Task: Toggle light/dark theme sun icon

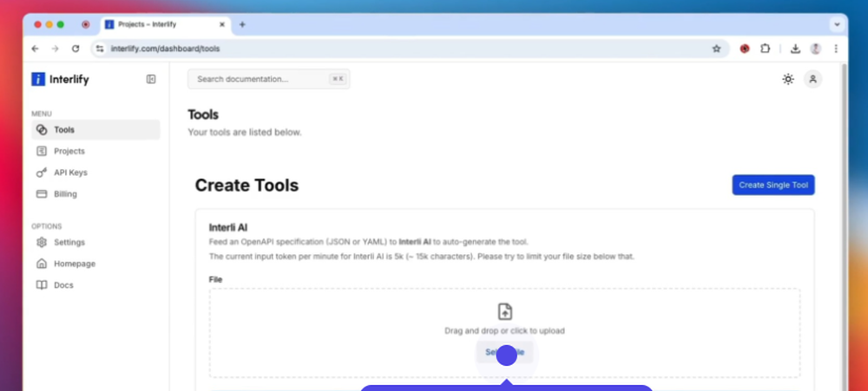Action: point(788,79)
